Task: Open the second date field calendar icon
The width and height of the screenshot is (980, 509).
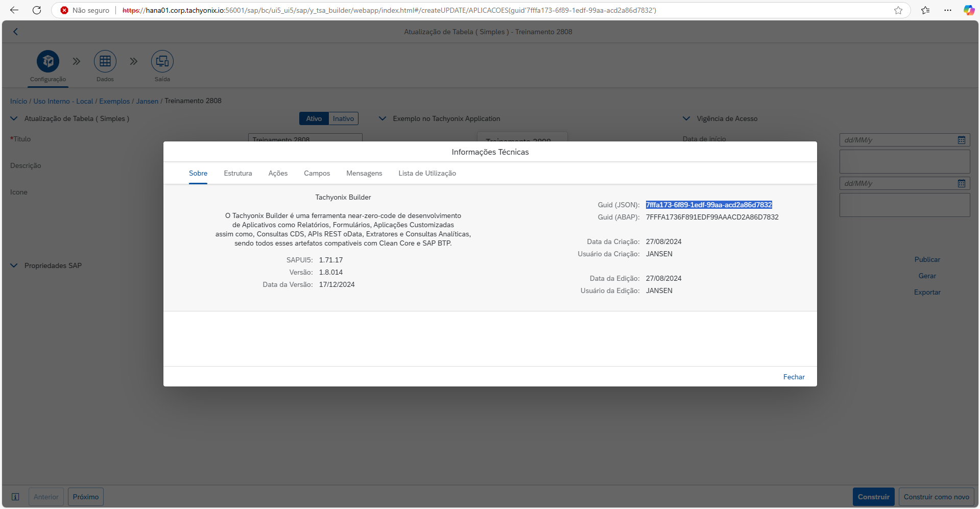Action: pyautogui.click(x=962, y=183)
